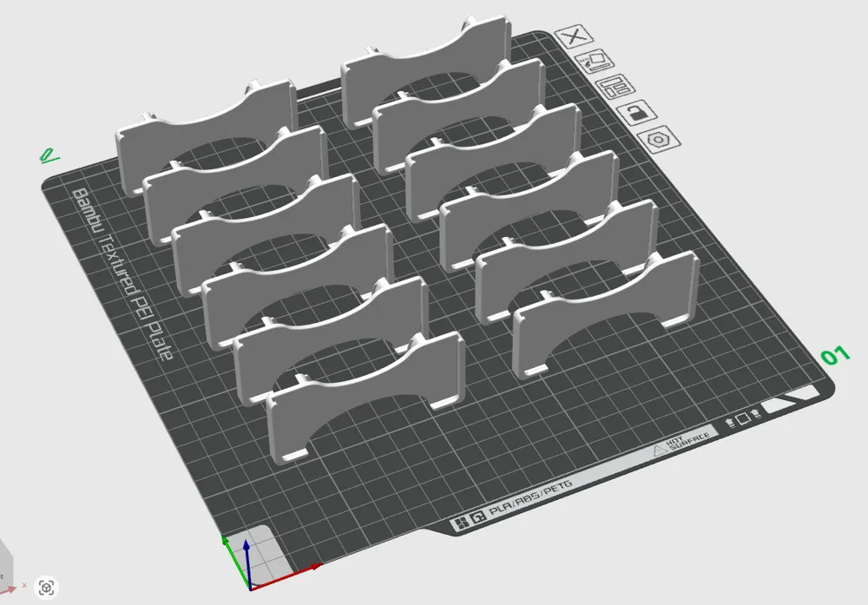Click the green pencil edit-plate-name icon
The height and width of the screenshot is (605, 868).
(49, 156)
